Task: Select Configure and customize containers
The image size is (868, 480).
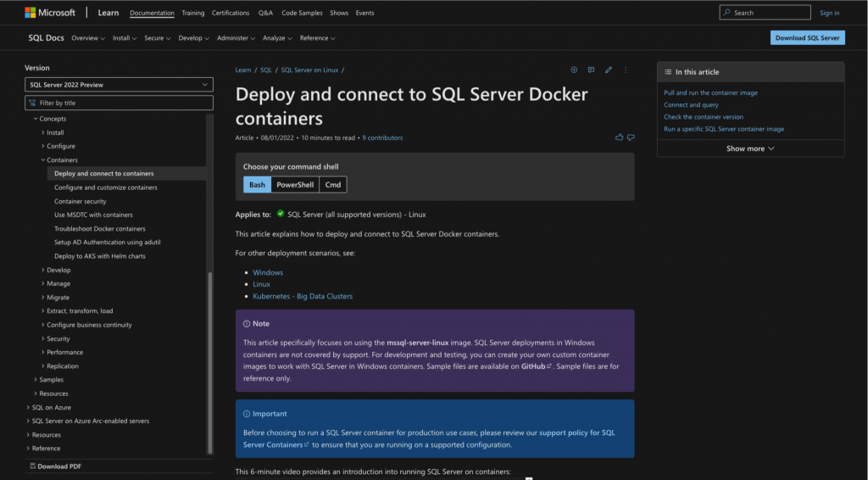Action: point(106,187)
